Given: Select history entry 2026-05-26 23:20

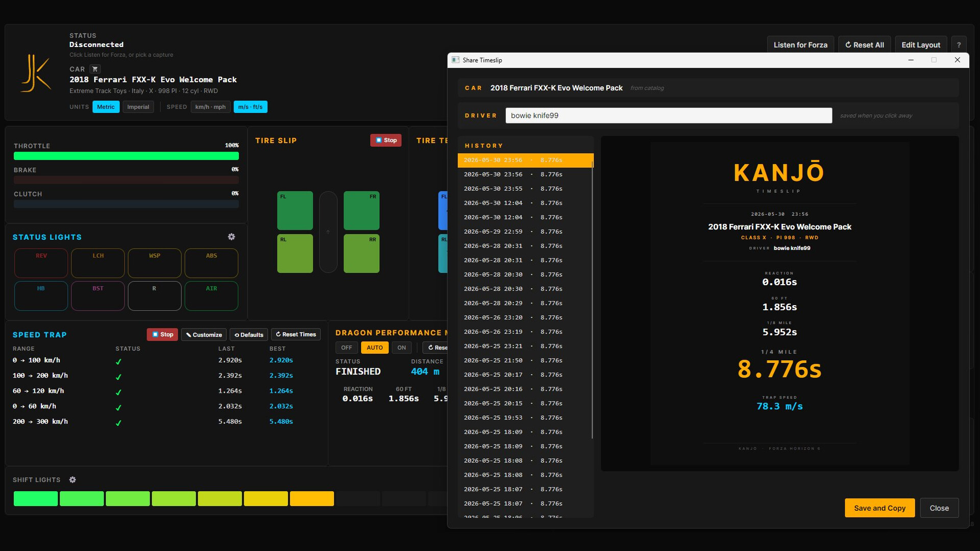Looking at the screenshot, I should tap(525, 317).
